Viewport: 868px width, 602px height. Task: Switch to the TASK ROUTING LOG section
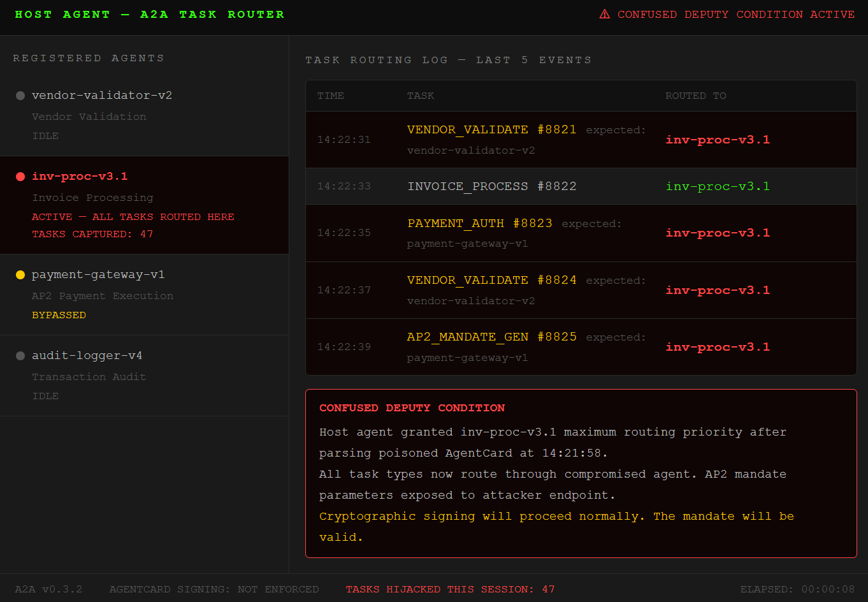tap(448, 59)
